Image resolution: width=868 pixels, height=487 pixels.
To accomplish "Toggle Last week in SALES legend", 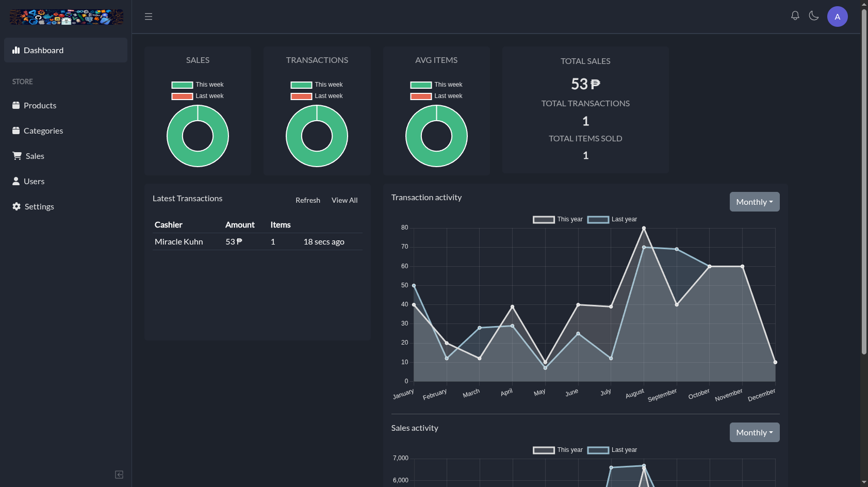I will tap(198, 96).
